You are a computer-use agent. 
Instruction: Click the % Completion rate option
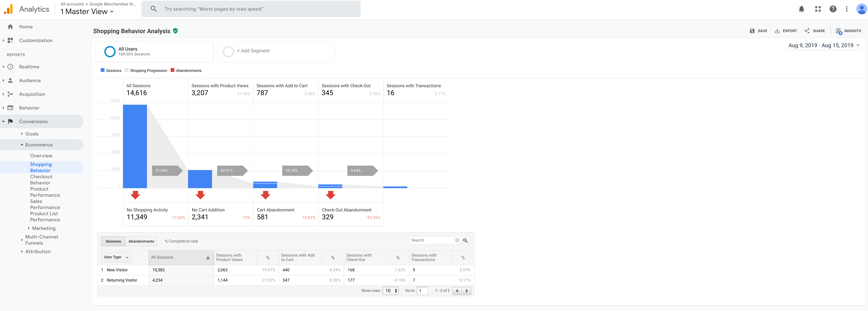point(181,241)
